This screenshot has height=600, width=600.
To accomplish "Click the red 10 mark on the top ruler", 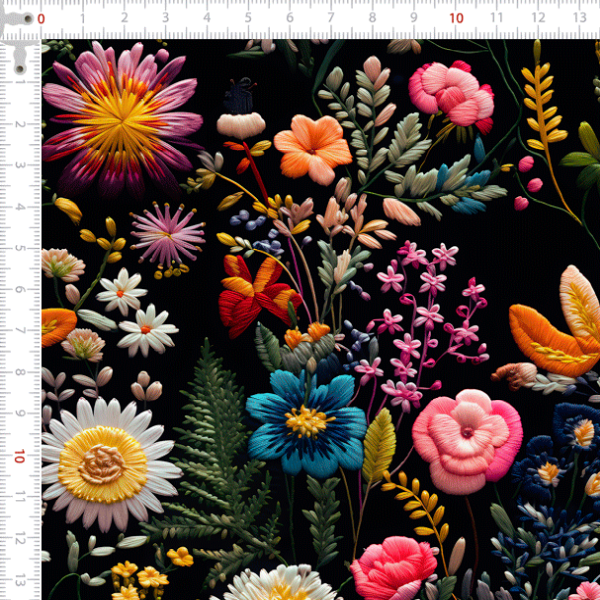I will 456,18.
